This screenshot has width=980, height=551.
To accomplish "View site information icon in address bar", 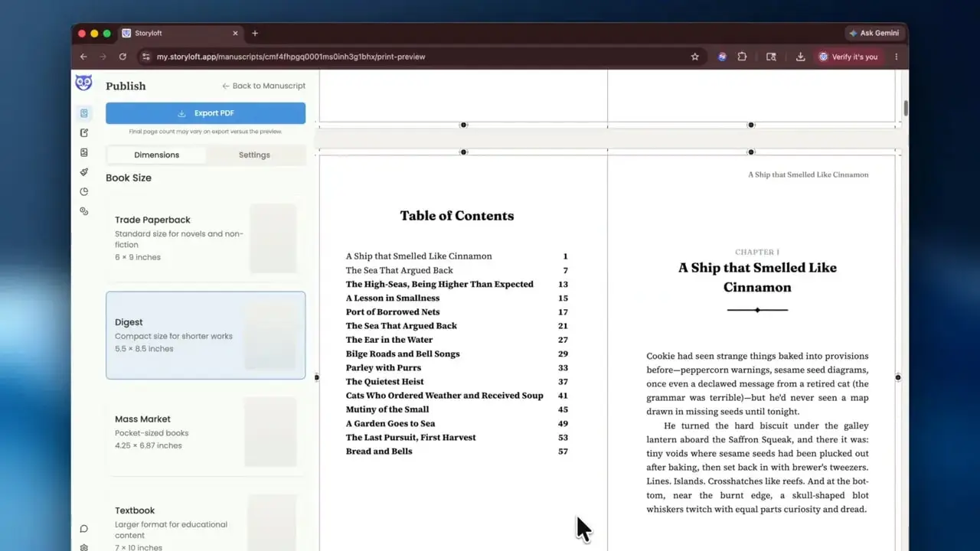I will 146,57.
